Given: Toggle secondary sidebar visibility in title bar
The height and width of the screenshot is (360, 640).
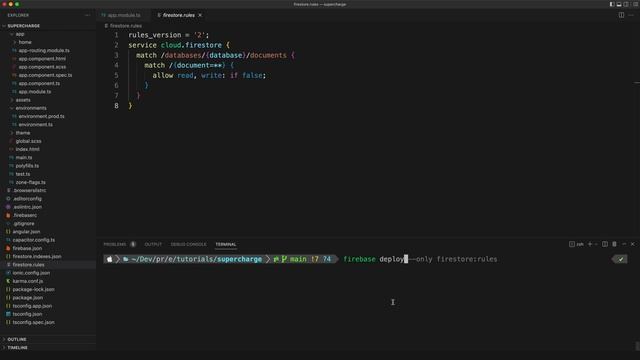Looking at the screenshot, I should [x=626, y=4].
